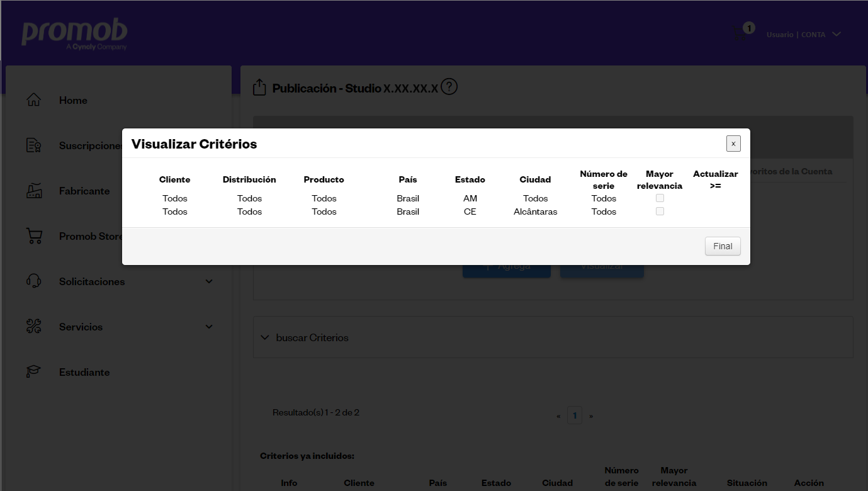The width and height of the screenshot is (868, 491).
Task: Click the Distribución column header
Action: tap(249, 179)
